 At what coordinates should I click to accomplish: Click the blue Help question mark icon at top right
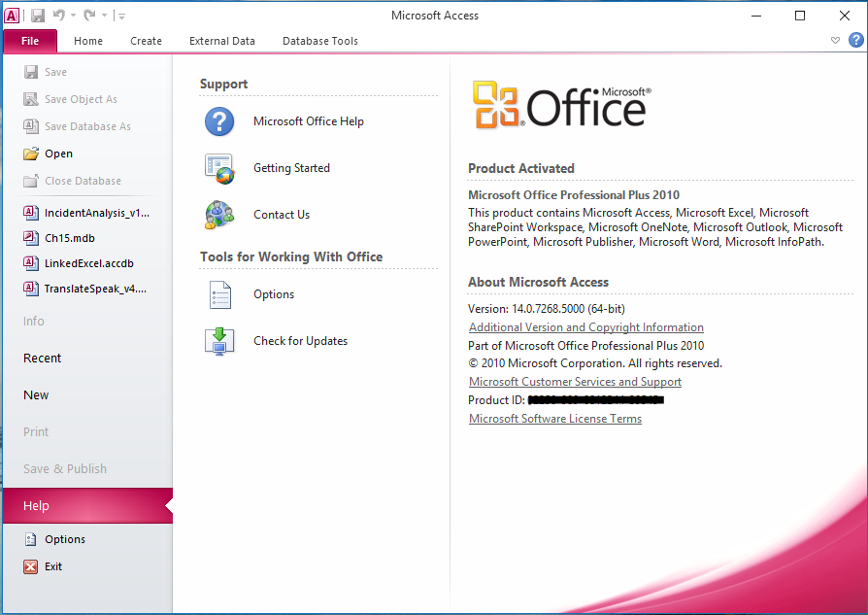[x=855, y=40]
